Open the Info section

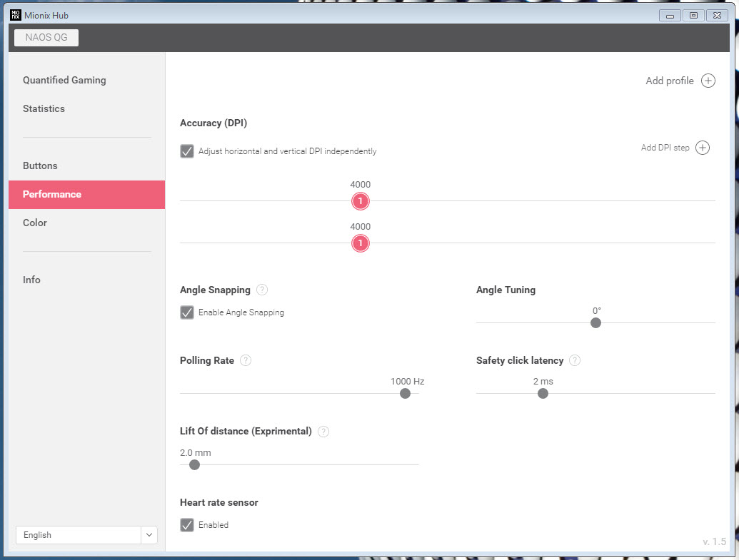[x=31, y=280]
